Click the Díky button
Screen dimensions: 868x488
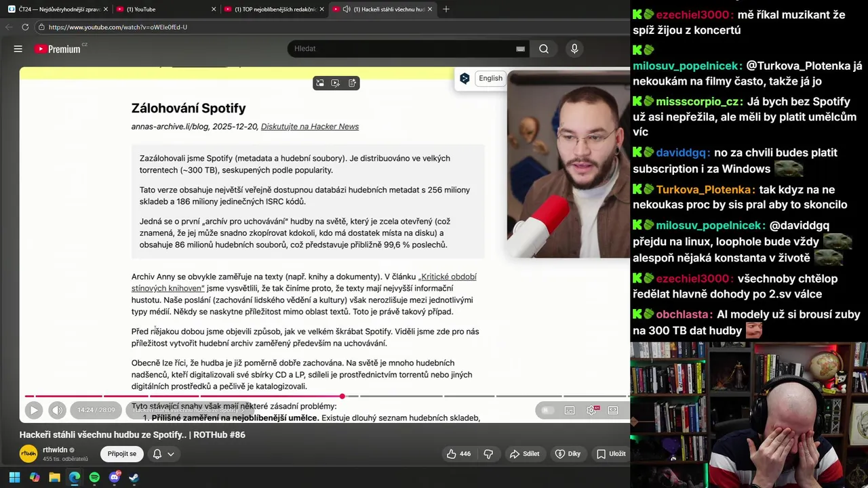[568, 454]
